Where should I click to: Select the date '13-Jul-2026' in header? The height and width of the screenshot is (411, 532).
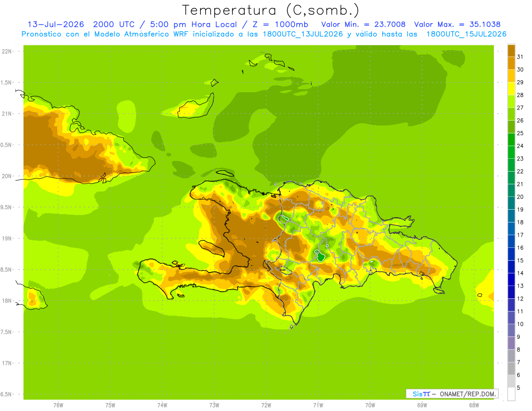click(56, 24)
